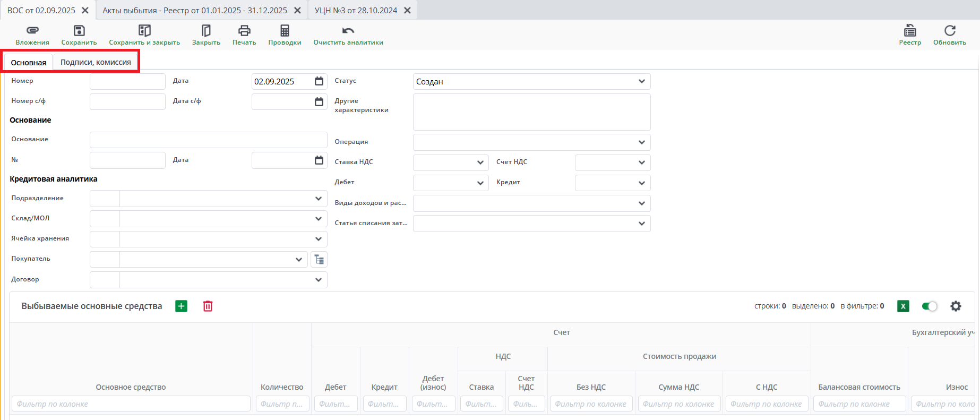Click the Печать printer icon
This screenshot has width=980, height=420.
pos(244,31)
